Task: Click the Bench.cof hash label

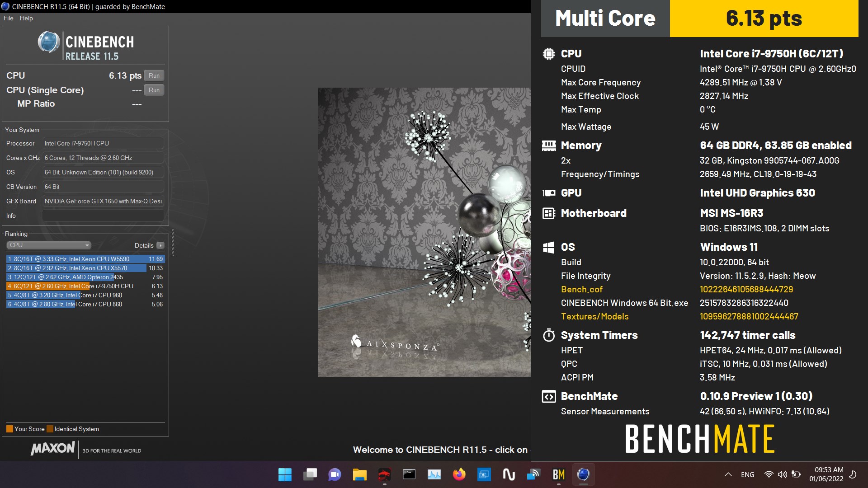Action: pos(582,289)
